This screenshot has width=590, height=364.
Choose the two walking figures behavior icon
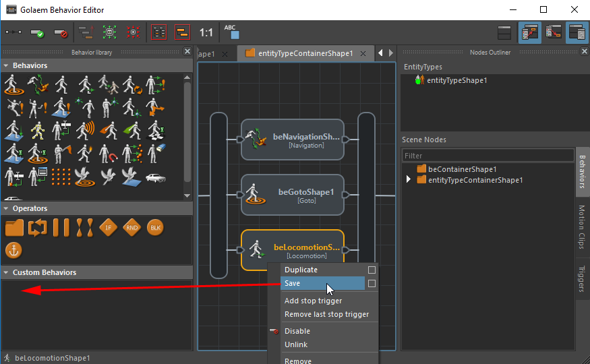pos(109,85)
